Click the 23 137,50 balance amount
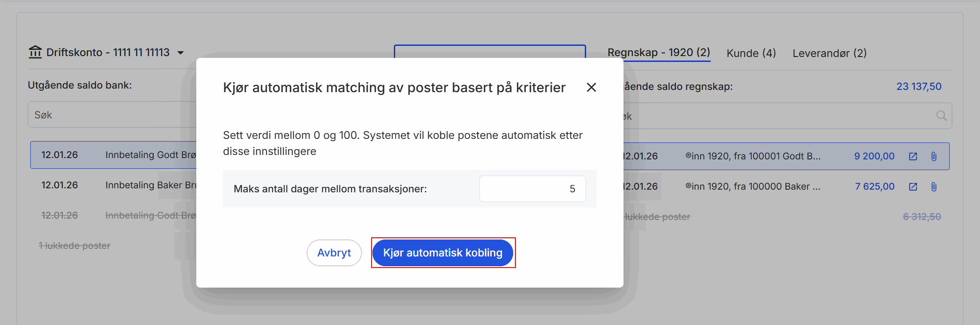Viewport: 980px width, 325px height. point(919,86)
